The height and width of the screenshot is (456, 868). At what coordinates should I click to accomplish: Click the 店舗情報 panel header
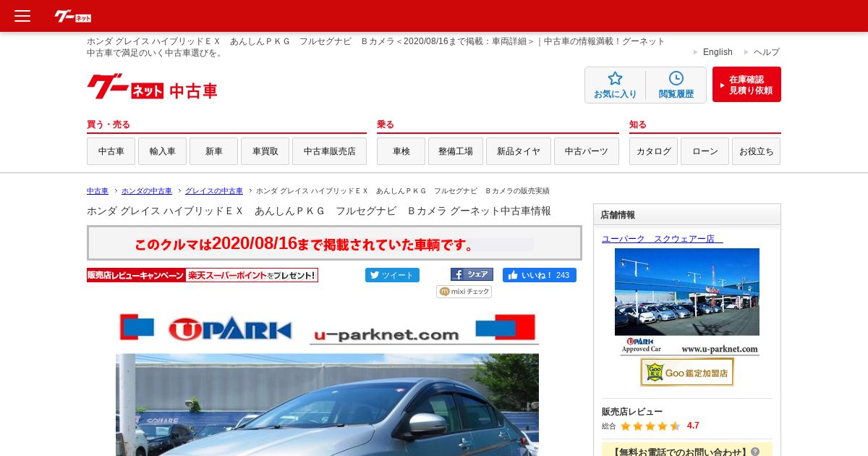point(687,215)
